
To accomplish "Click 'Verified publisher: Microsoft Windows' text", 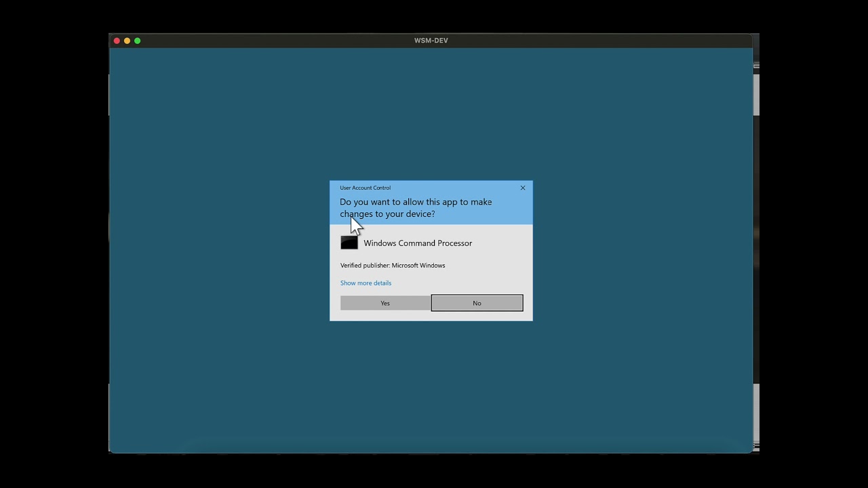I will pos(393,265).
